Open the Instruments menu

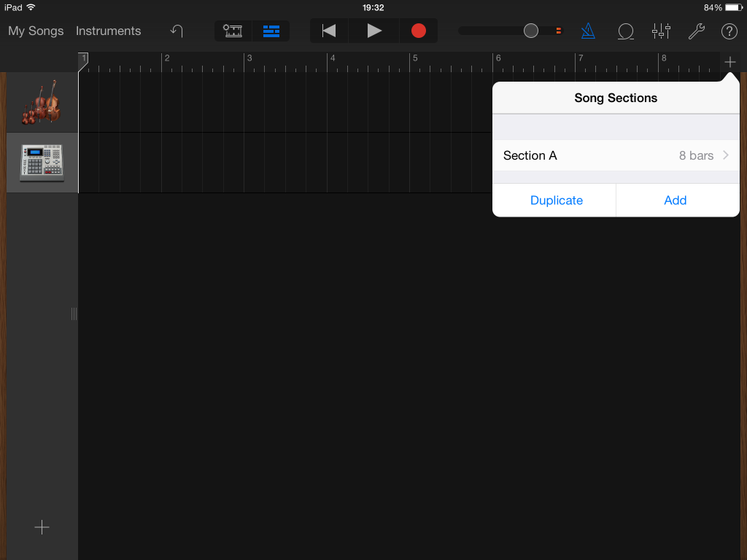click(108, 31)
